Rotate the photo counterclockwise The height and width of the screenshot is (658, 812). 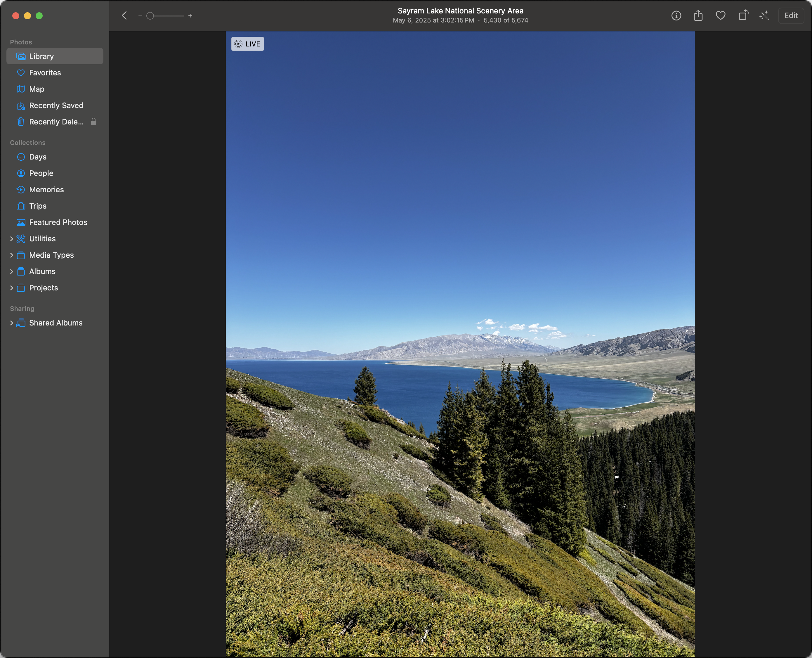click(x=743, y=15)
